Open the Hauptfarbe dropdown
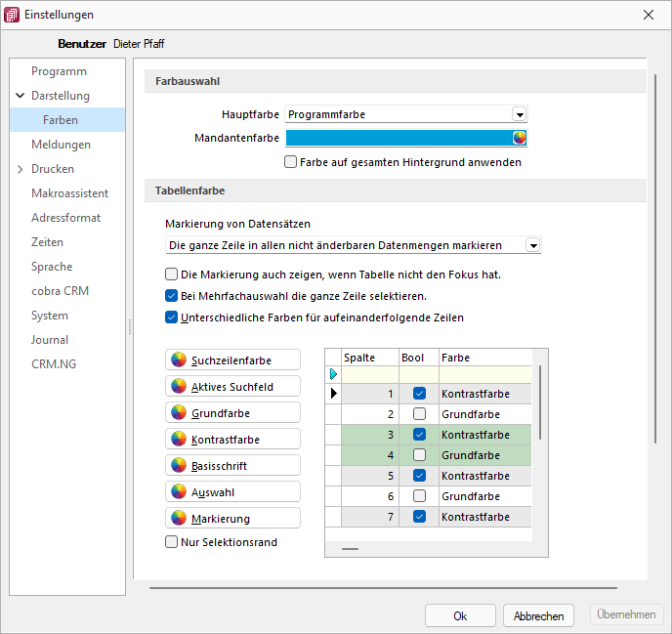The height and width of the screenshot is (634, 672). 520,114
